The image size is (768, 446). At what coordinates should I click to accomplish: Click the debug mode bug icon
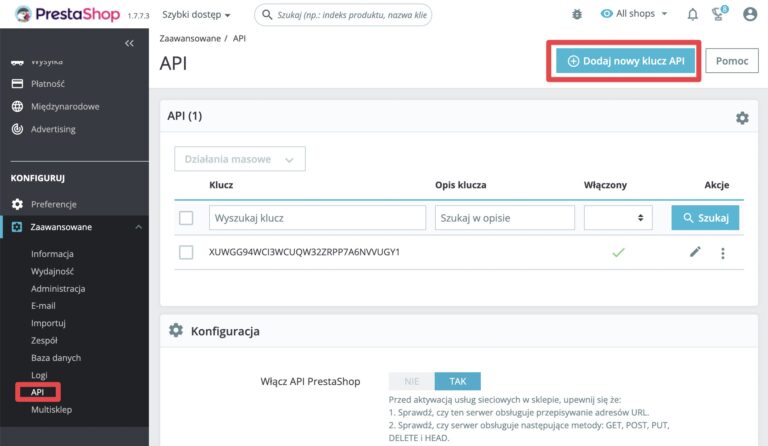pos(577,15)
